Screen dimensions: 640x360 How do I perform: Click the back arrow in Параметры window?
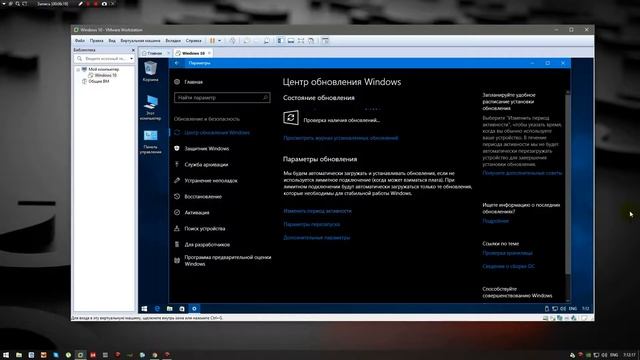tap(176, 63)
